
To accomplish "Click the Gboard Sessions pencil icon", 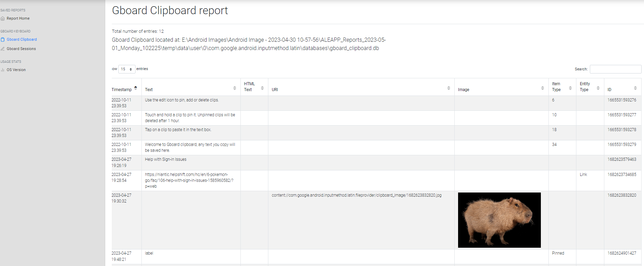I will 3,49.
